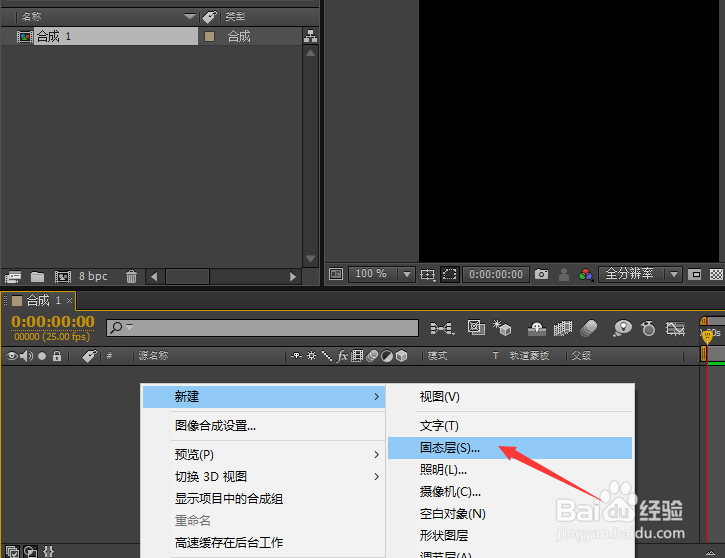Click label tag column header icon
Screen dimensions: 725x558
(x=209, y=17)
